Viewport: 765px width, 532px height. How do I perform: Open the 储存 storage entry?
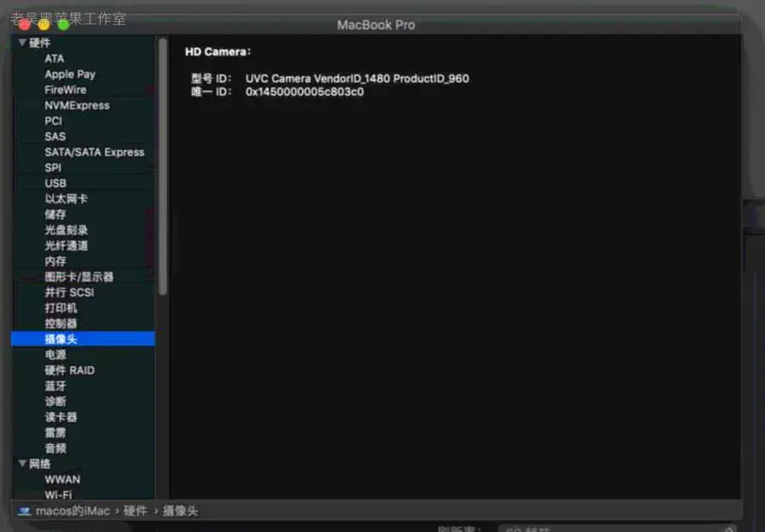tap(55, 214)
